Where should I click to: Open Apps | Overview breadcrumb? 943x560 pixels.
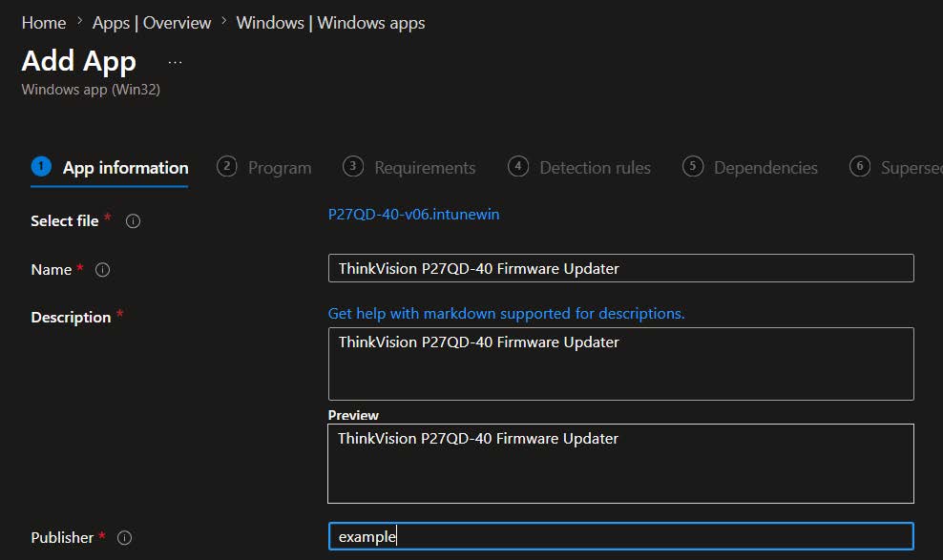[152, 23]
